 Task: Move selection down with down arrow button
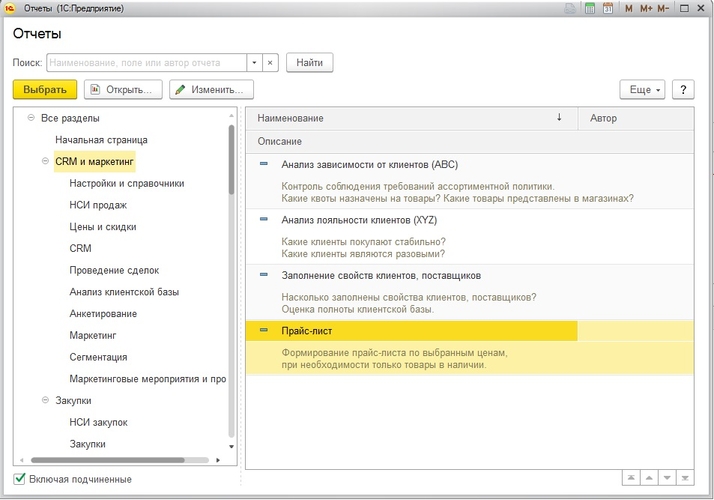coord(667,478)
